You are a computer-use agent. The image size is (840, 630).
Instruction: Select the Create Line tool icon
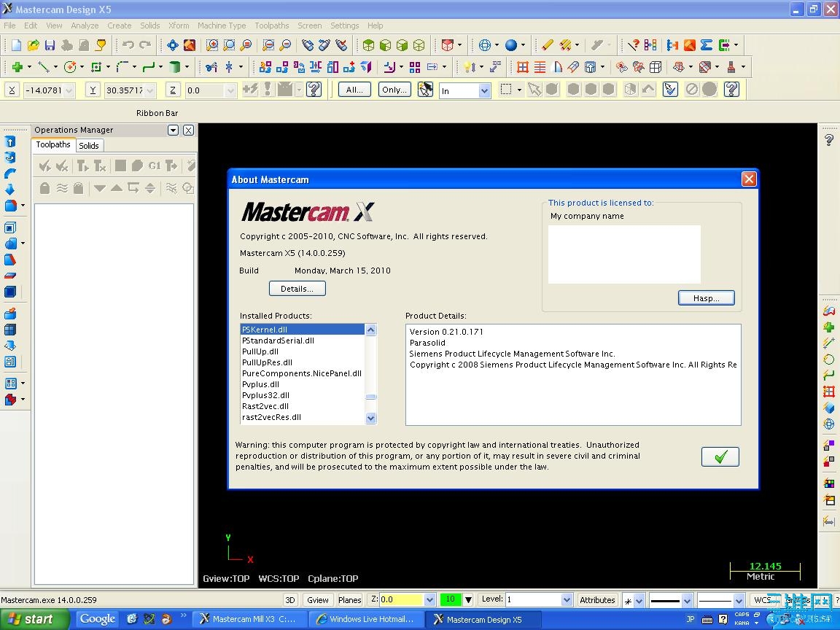44,67
